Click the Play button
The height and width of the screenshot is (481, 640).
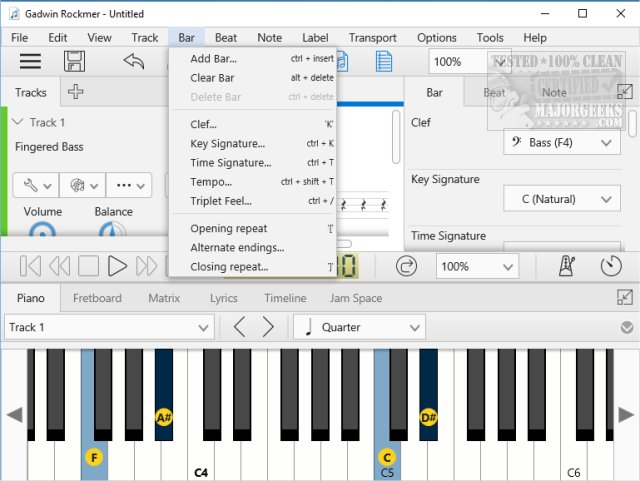pyautogui.click(x=117, y=266)
